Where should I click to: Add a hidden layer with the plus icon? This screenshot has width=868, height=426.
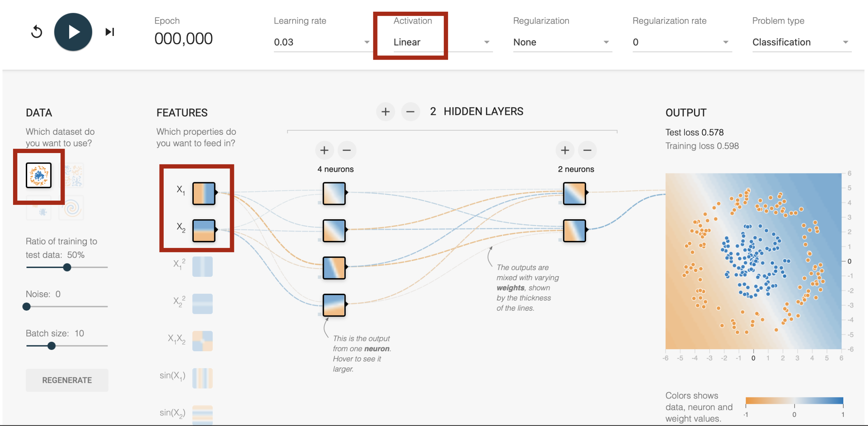pos(385,112)
